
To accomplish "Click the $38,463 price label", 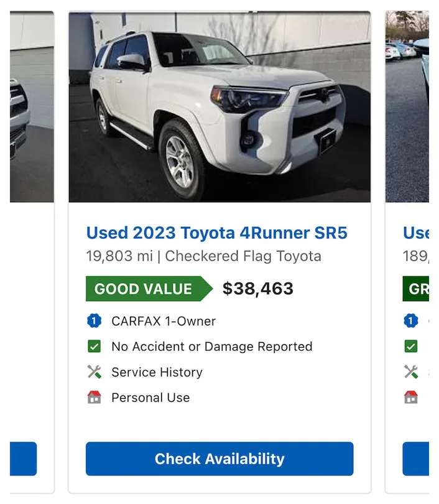I will (257, 288).
